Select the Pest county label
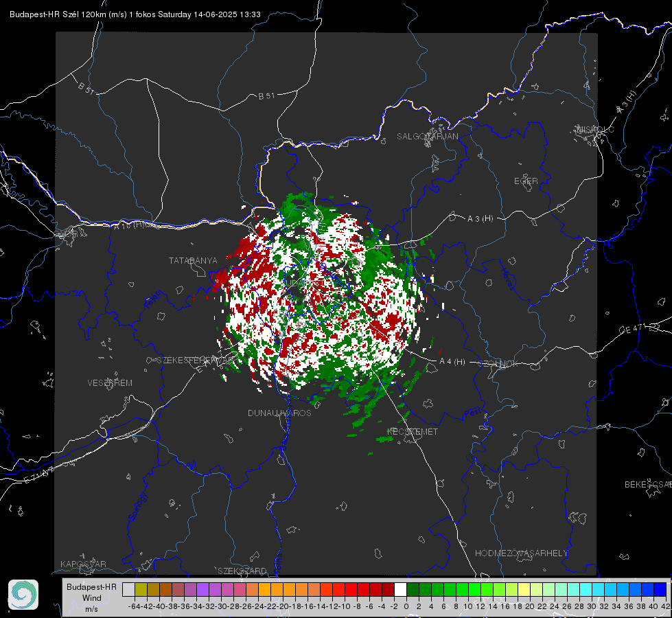This screenshot has height=618, width=672. pyautogui.click(x=473, y=413)
